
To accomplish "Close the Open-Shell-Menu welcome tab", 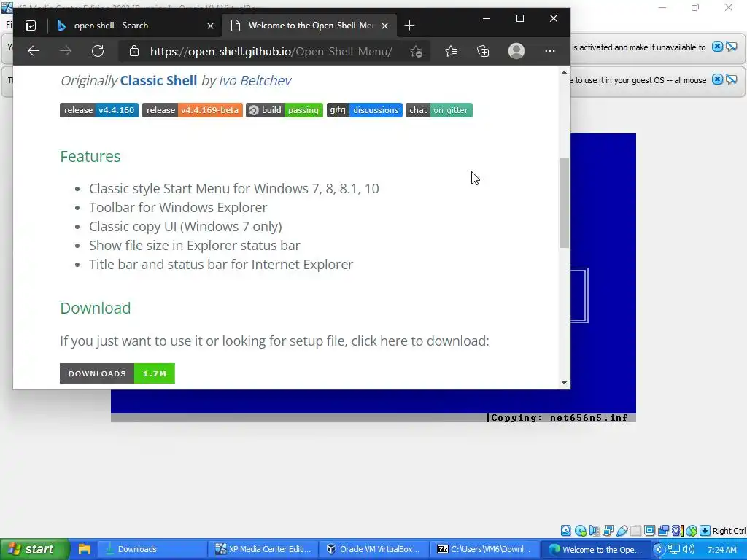I will point(385,26).
